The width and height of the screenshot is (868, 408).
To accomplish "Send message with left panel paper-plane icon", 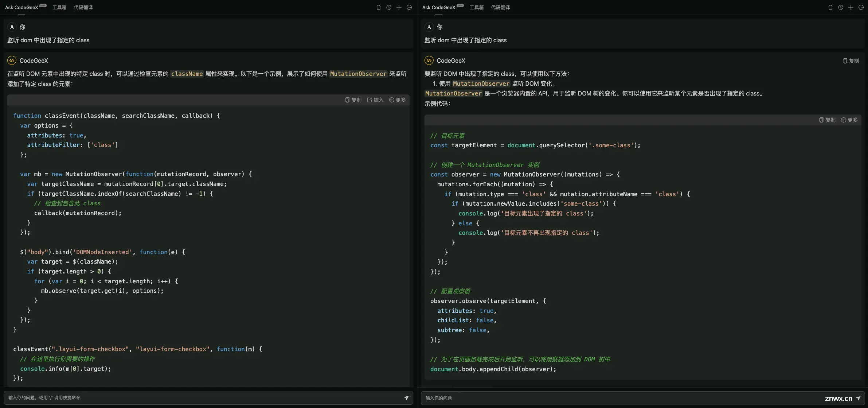I will (406, 398).
